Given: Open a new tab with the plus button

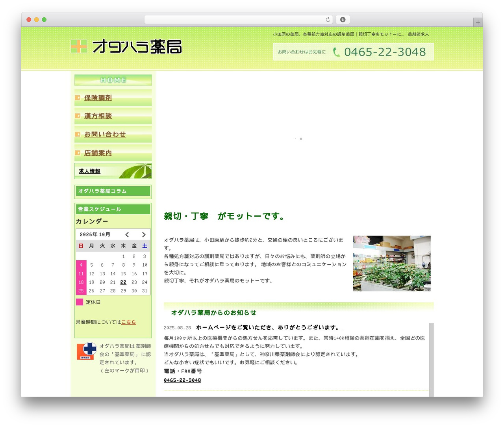Looking at the screenshot, I should pos(478,22).
